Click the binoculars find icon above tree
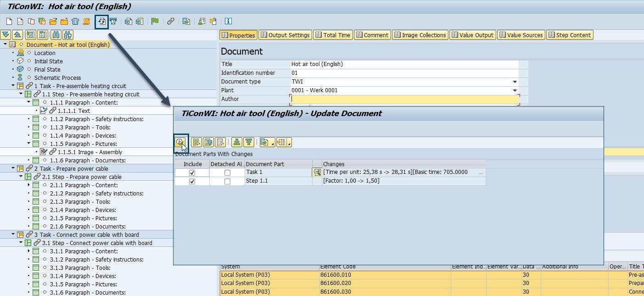644x296 pixels. [x=56, y=35]
